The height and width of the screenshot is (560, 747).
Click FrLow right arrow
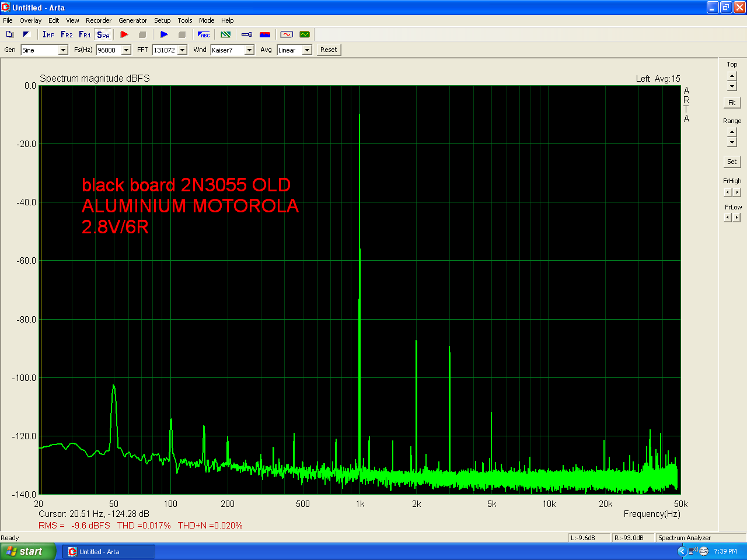[736, 217]
